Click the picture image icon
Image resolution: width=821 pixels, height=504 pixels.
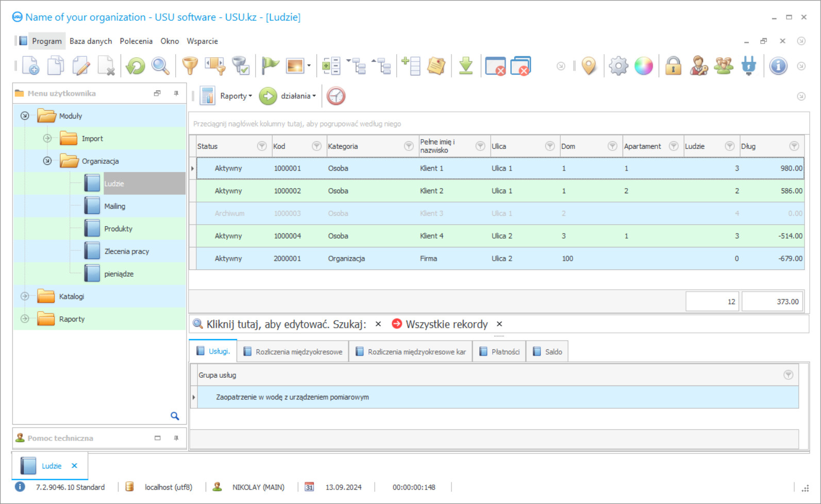tap(295, 66)
